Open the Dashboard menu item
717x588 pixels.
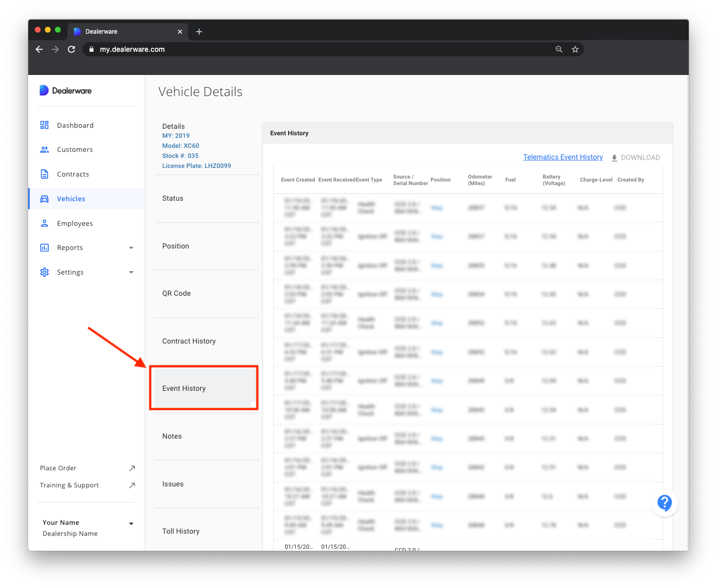(86, 125)
